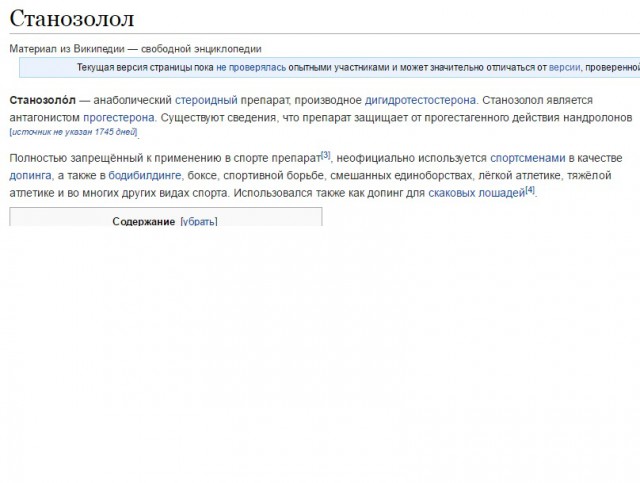Click 'Материал из Википедии' subtitle text
The width and height of the screenshot is (640, 483).
point(67,49)
